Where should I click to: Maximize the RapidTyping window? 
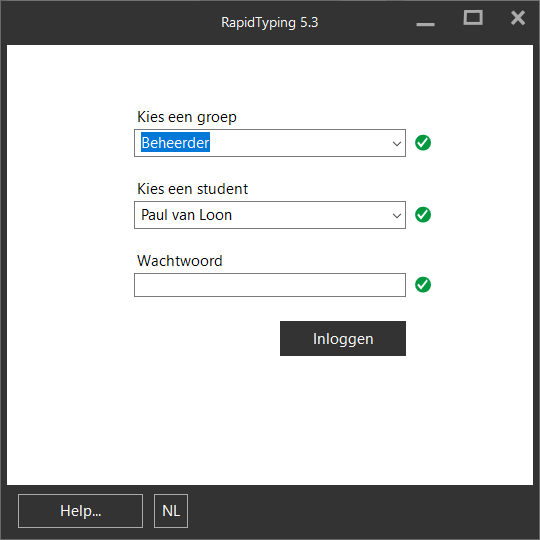(473, 18)
